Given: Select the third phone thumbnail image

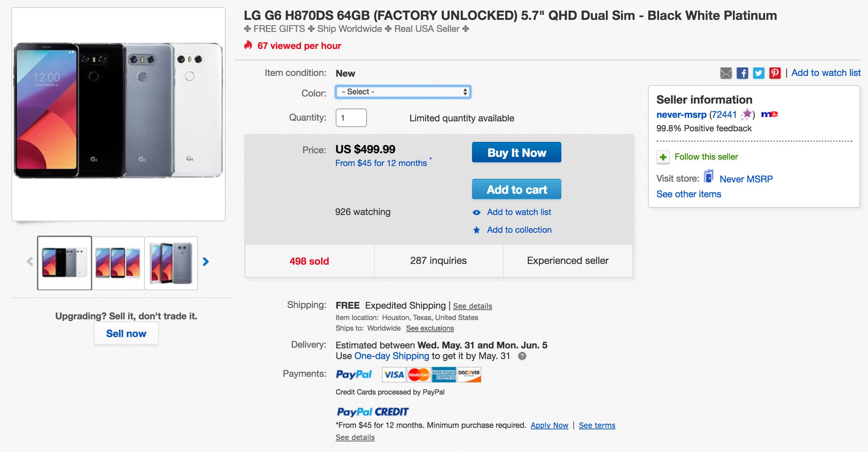Looking at the screenshot, I should click(x=171, y=263).
